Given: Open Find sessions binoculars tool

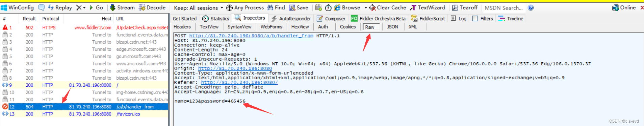Looking at the screenshot, I should point(276,7).
